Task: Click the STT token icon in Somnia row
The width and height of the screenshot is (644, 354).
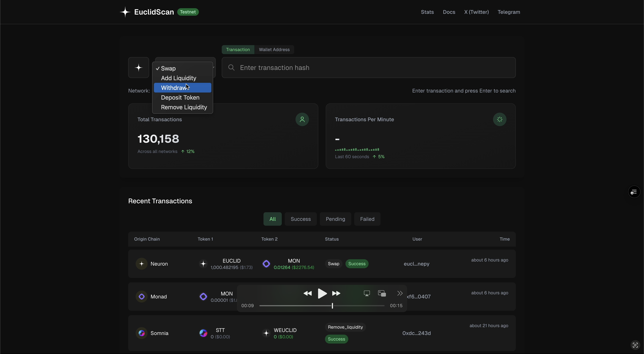Action: click(203, 333)
